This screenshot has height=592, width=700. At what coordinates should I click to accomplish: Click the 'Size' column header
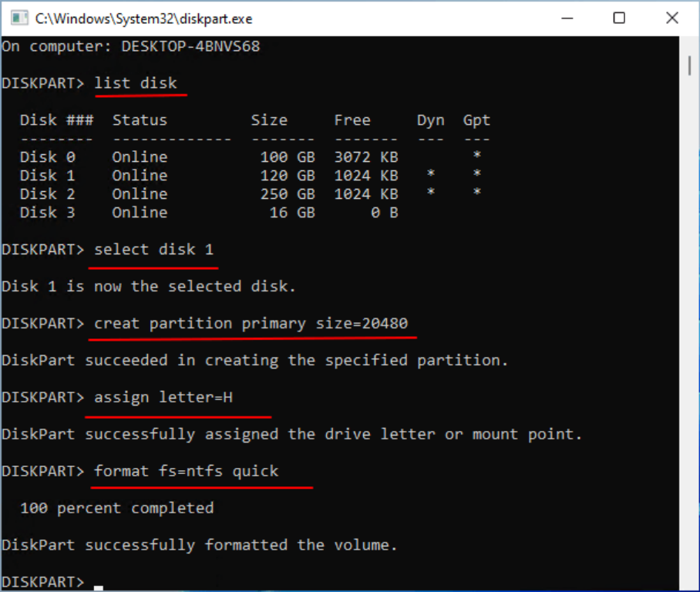[x=269, y=120]
